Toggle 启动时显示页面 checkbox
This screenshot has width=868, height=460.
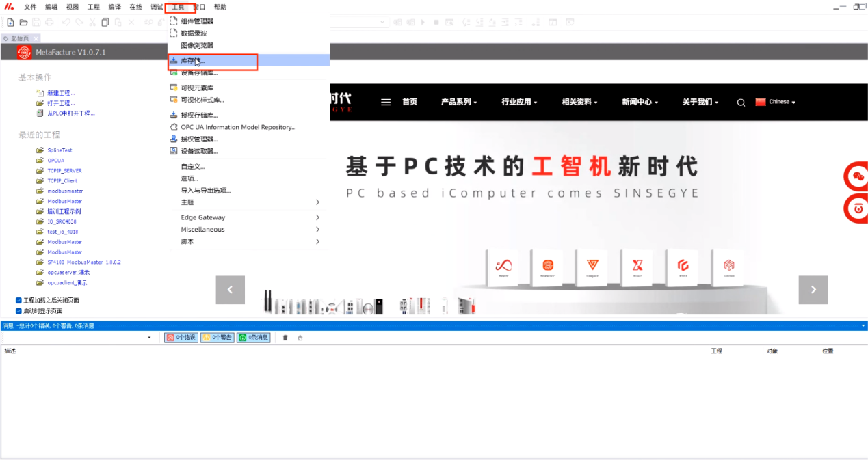click(18, 311)
